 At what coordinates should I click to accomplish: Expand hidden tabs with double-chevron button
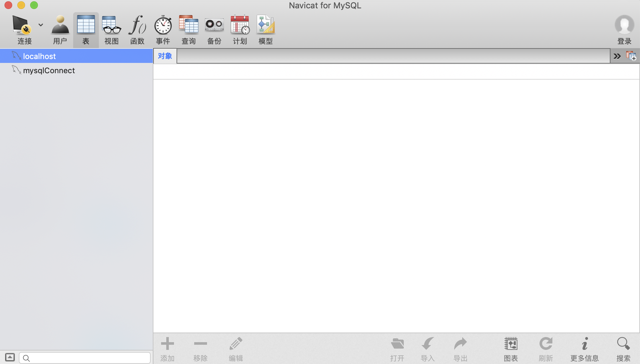coord(617,56)
